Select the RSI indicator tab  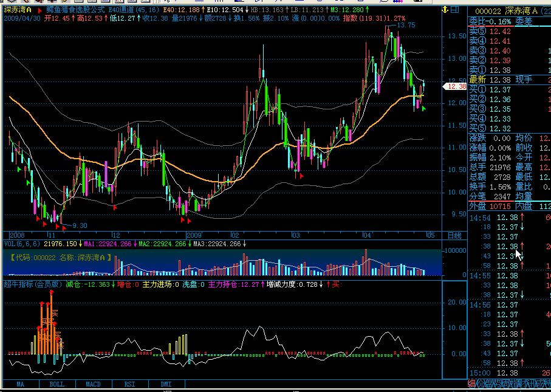coord(130,384)
